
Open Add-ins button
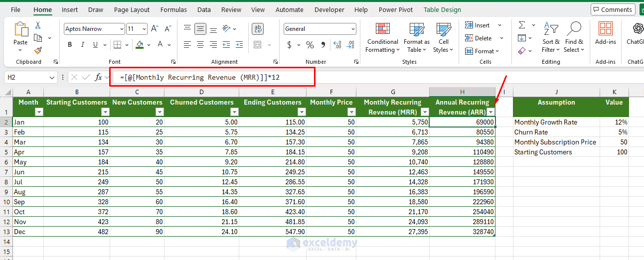click(606, 34)
